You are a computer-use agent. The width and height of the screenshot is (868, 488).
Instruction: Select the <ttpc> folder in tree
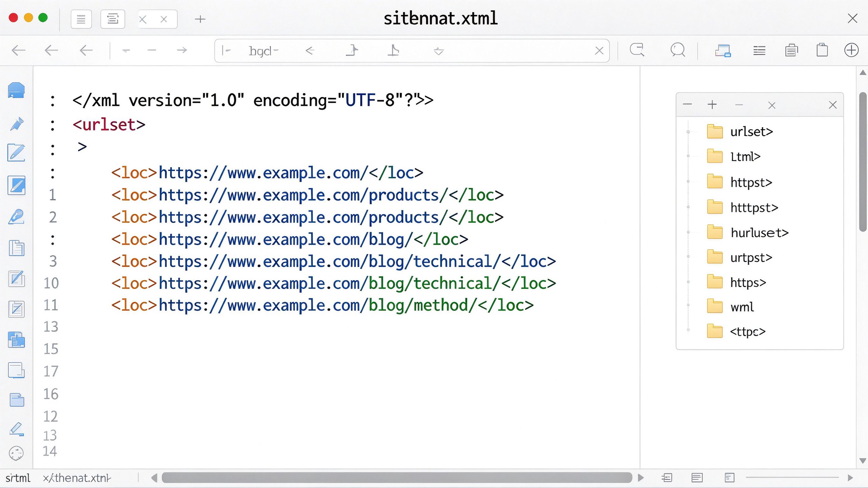[736, 332]
